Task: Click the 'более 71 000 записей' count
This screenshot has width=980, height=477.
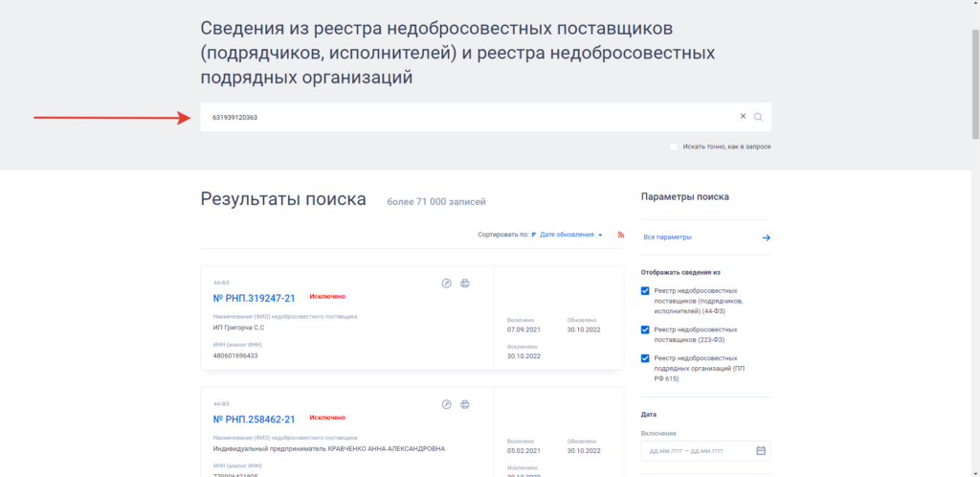Action: (x=436, y=202)
